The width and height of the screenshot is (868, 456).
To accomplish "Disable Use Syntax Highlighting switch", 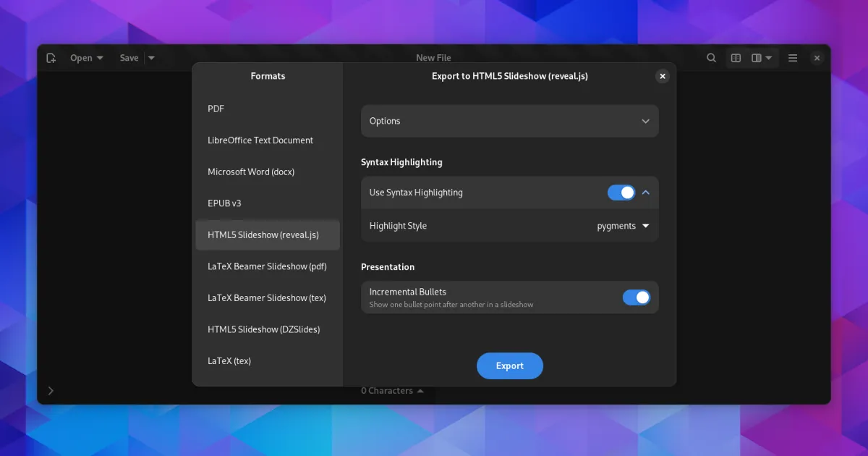I will 621,193.
